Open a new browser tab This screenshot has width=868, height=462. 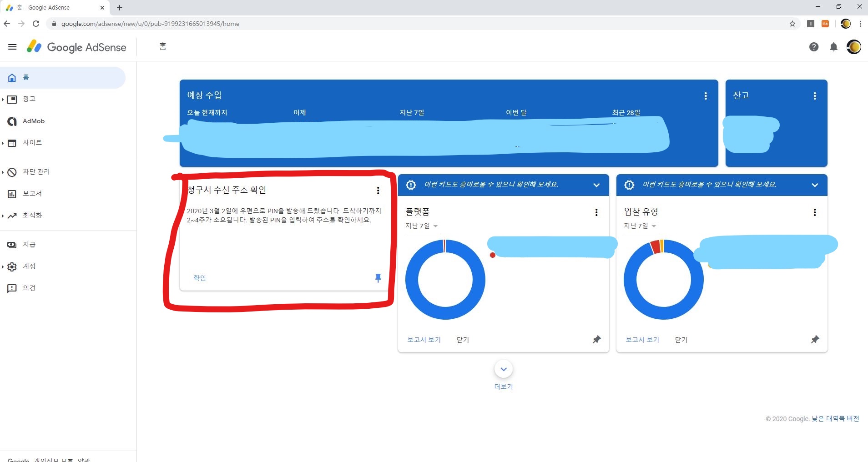pyautogui.click(x=120, y=8)
